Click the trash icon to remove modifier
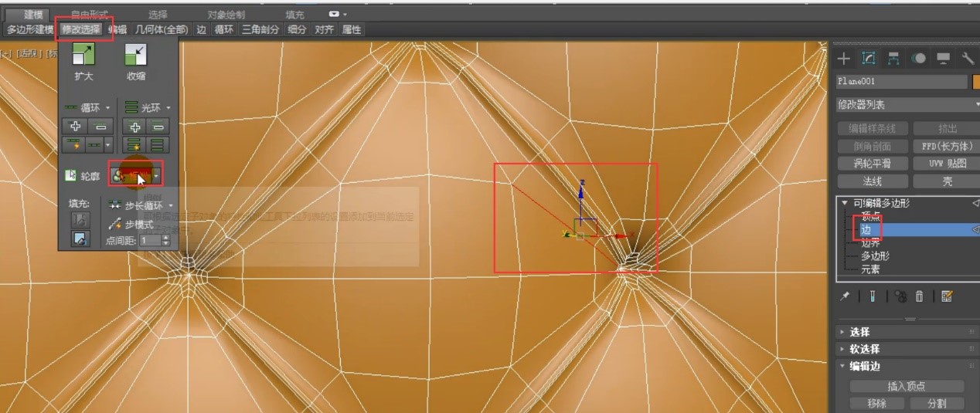The image size is (980, 413). coord(920,296)
